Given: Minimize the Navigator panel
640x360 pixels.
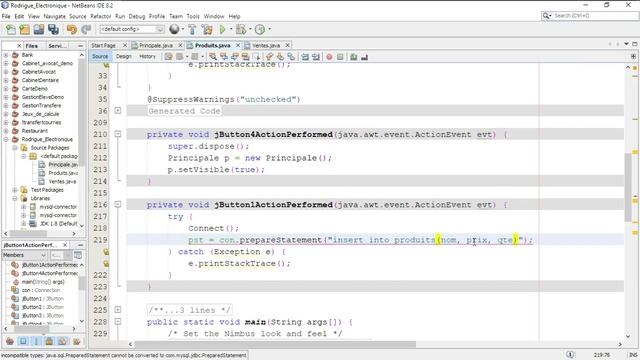Looking at the screenshot, I should (80, 245).
